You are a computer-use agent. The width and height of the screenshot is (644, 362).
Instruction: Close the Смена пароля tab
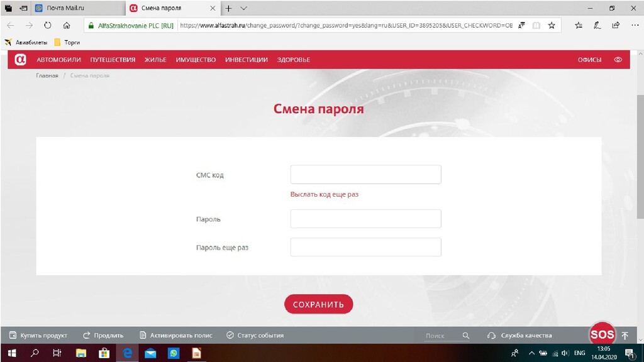213,8
